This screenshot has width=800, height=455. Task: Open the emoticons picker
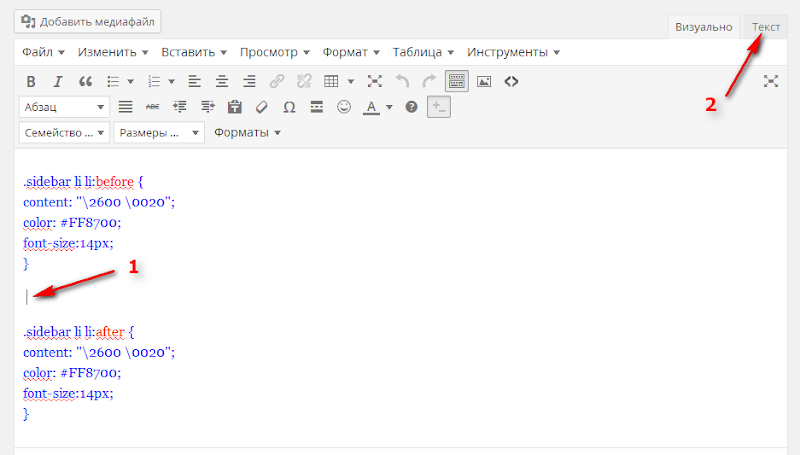click(344, 107)
